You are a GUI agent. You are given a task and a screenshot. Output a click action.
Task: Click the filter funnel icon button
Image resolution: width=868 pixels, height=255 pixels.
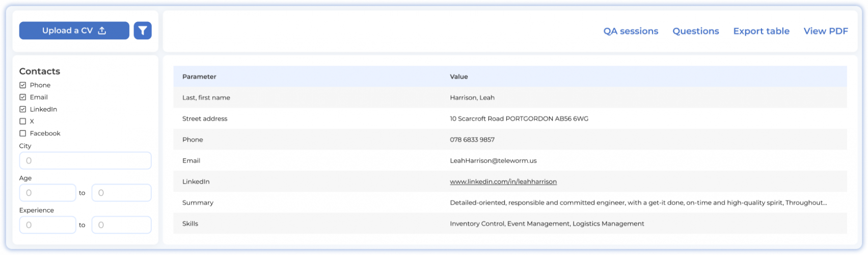click(x=143, y=31)
